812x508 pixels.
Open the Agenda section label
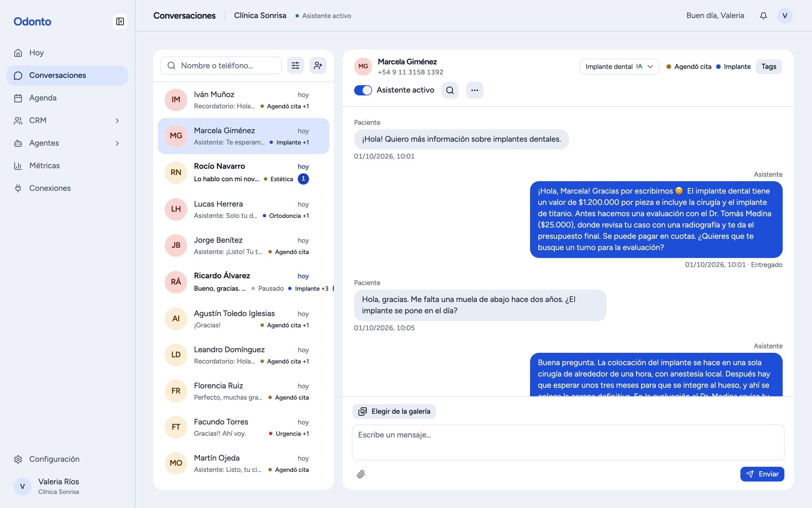(43, 98)
